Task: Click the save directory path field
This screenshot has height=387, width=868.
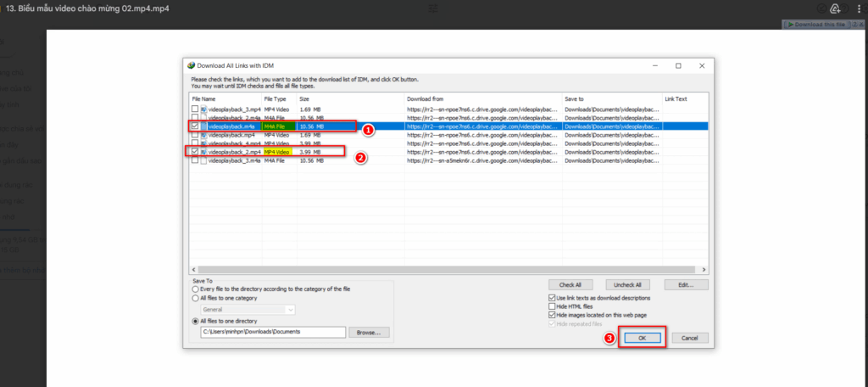Action: click(273, 332)
